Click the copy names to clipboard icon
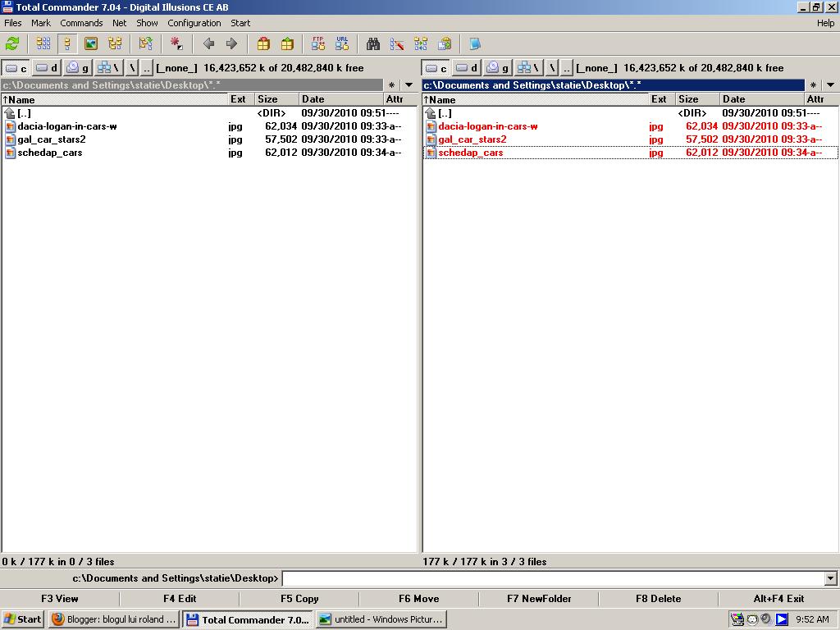840x630 pixels. [x=445, y=43]
